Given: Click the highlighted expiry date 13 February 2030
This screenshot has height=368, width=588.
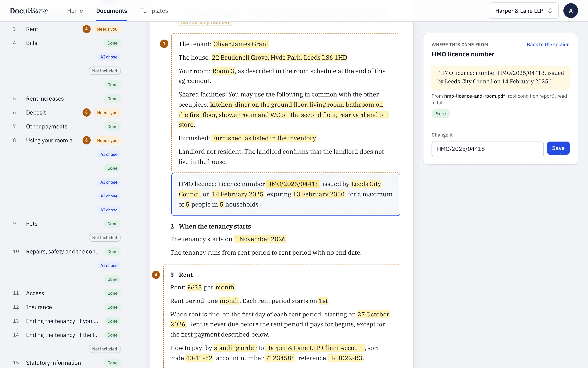Looking at the screenshot, I should click(x=318, y=194).
